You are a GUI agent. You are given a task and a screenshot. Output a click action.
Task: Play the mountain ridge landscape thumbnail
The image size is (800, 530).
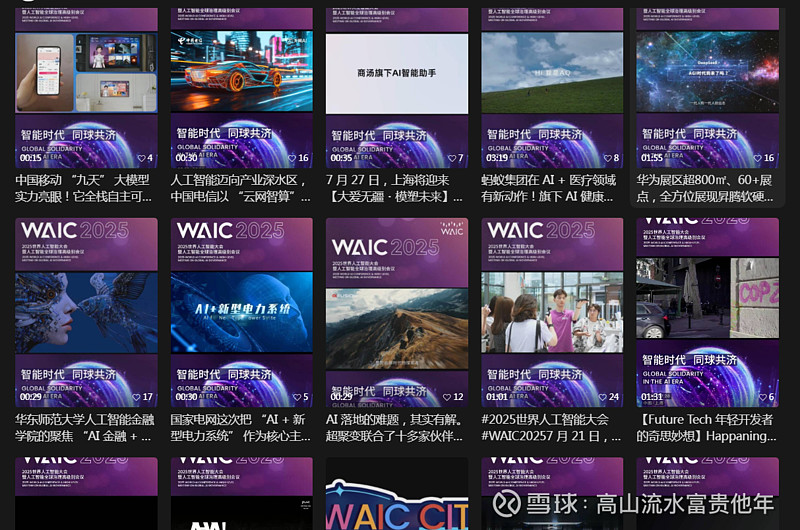click(397, 329)
